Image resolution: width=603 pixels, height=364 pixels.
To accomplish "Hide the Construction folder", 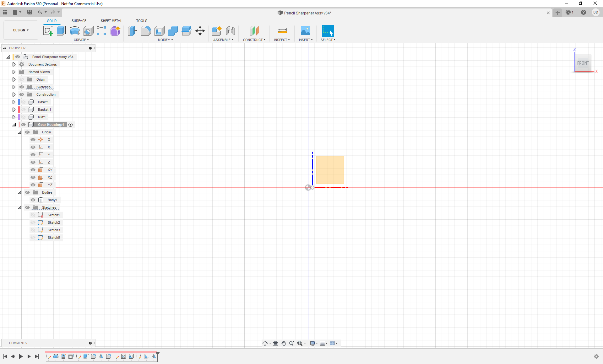I will pyautogui.click(x=22, y=94).
